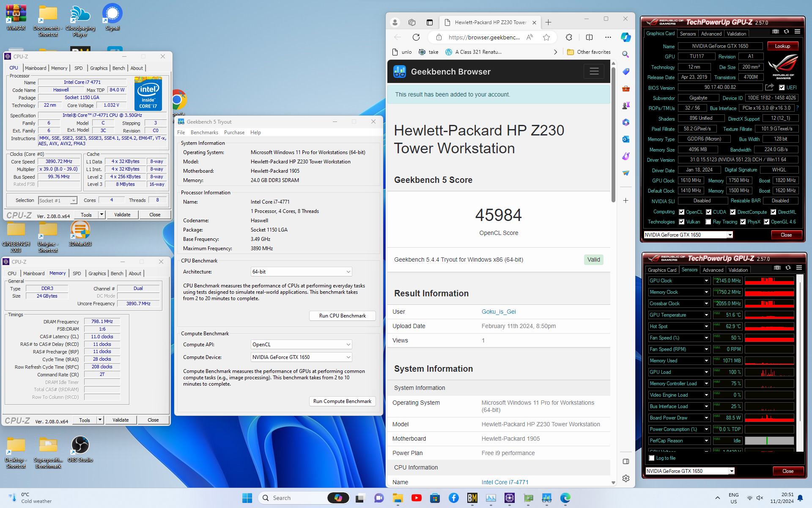Open Board Power Draw sensor dropdown
This screenshot has width=812, height=508.
coord(706,418)
